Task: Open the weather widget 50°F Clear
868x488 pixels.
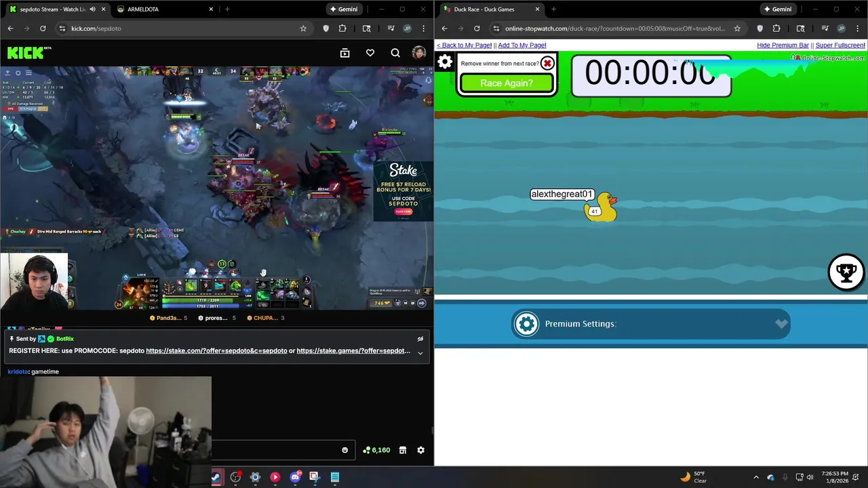Action: tap(693, 477)
